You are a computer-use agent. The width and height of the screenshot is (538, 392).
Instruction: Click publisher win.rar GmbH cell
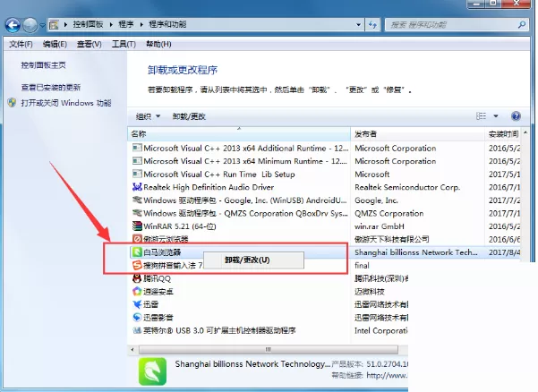(380, 226)
